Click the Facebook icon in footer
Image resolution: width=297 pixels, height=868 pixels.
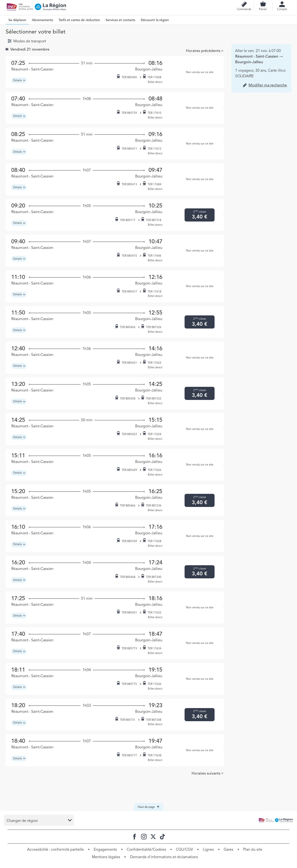(134, 836)
